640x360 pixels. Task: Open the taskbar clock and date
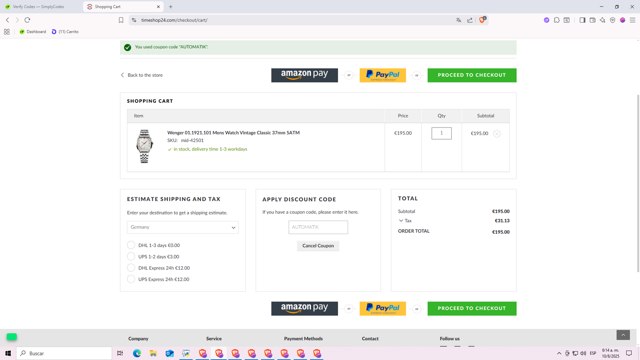610,353
